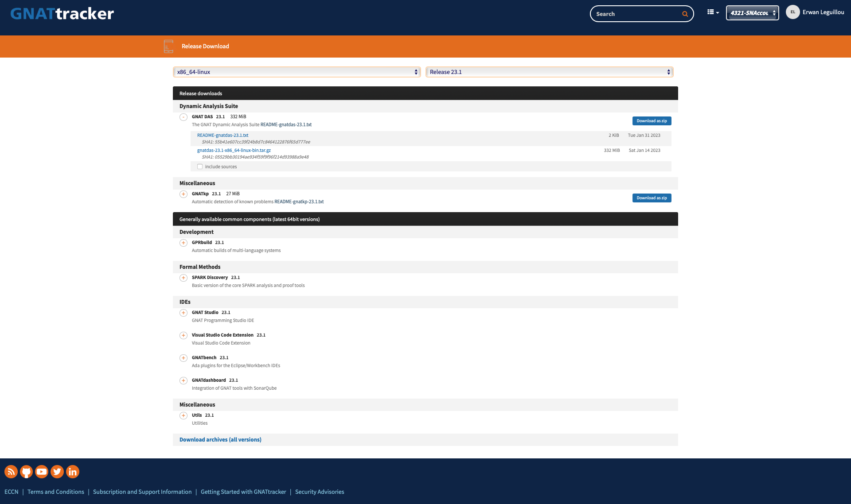The height and width of the screenshot is (504, 851).
Task: Click the search magnifier icon
Action: click(x=685, y=14)
